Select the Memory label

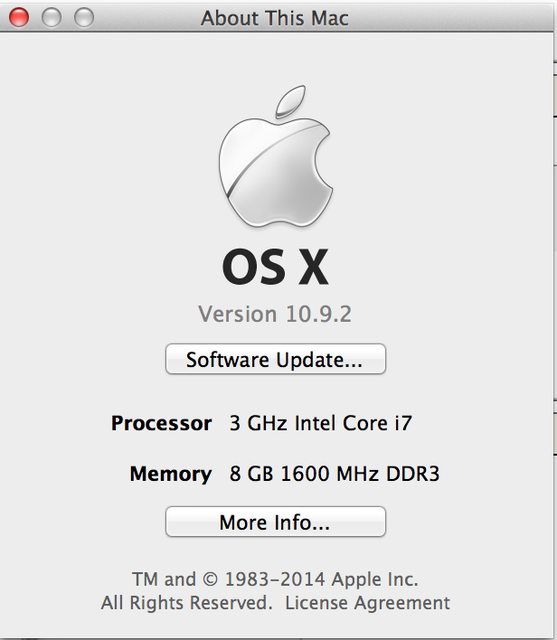[x=171, y=474]
